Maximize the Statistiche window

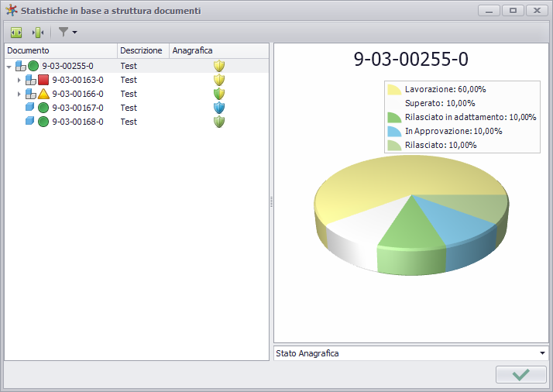pyautogui.click(x=513, y=11)
